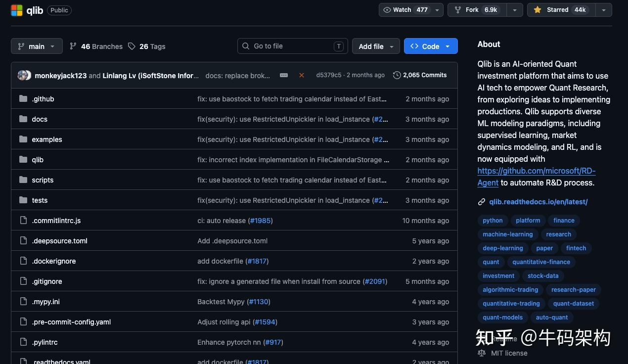
Task: Click the link chain icon beside readthedocs URL
Action: click(x=481, y=202)
